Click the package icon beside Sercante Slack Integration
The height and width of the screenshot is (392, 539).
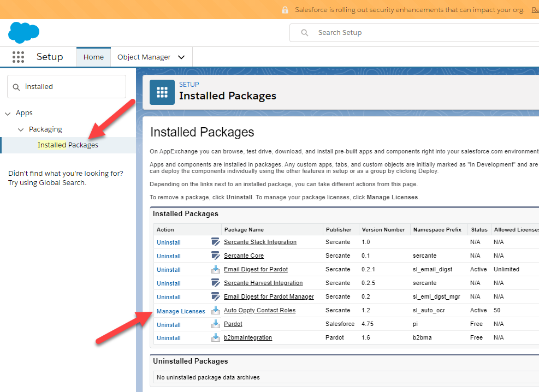[216, 242]
